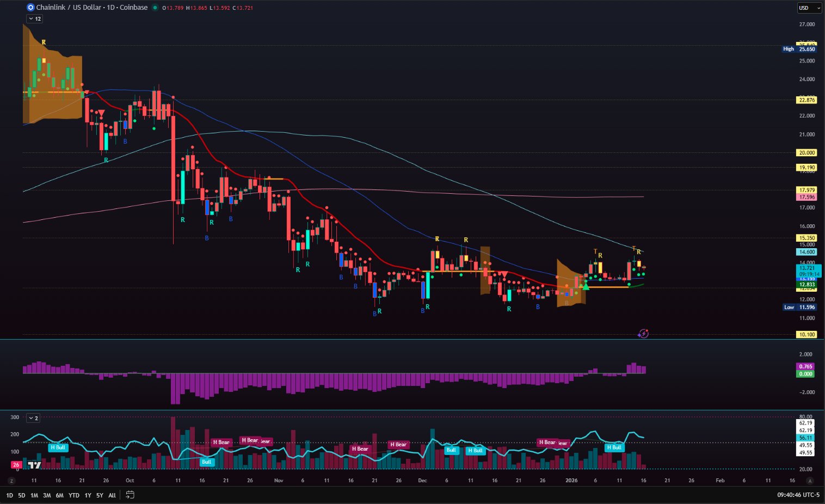Click the green 0.000 indicator value
This screenshot has height=504, width=825.
tap(805, 374)
